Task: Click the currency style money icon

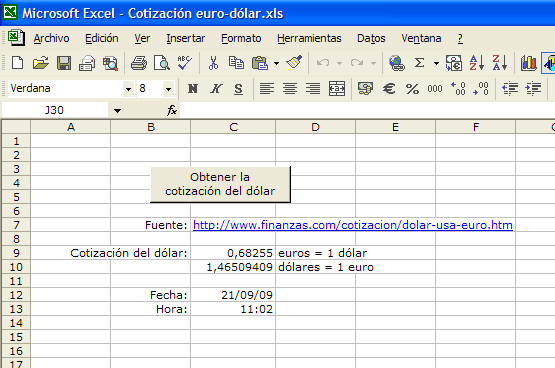Action: tap(366, 88)
